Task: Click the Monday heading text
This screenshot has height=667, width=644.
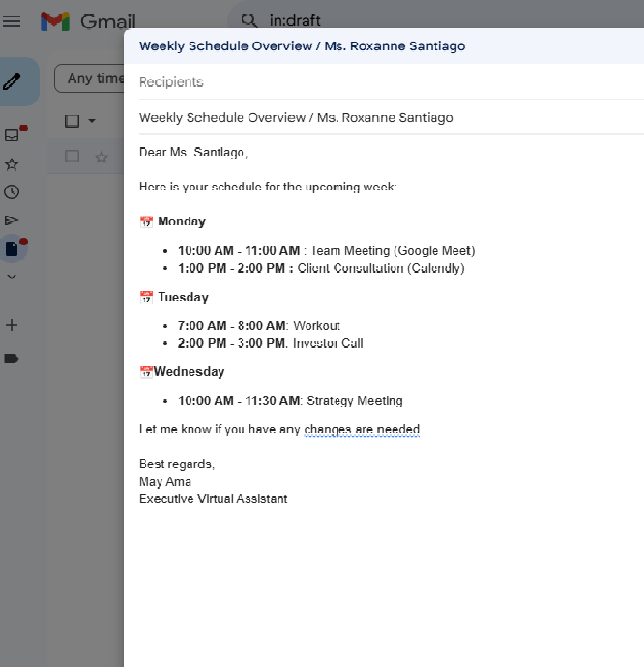Action: click(182, 221)
